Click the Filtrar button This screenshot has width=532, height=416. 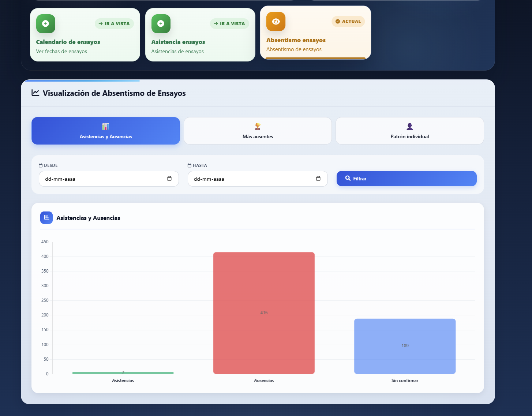tap(407, 179)
